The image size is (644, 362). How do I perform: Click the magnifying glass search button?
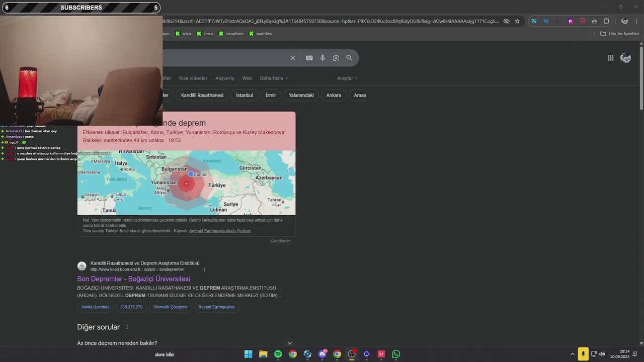point(349,58)
